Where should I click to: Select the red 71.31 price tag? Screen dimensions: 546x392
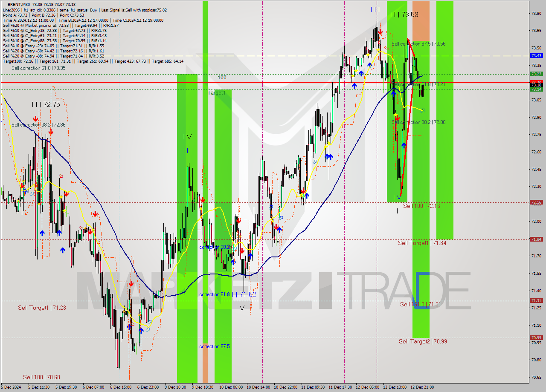coord(536,301)
